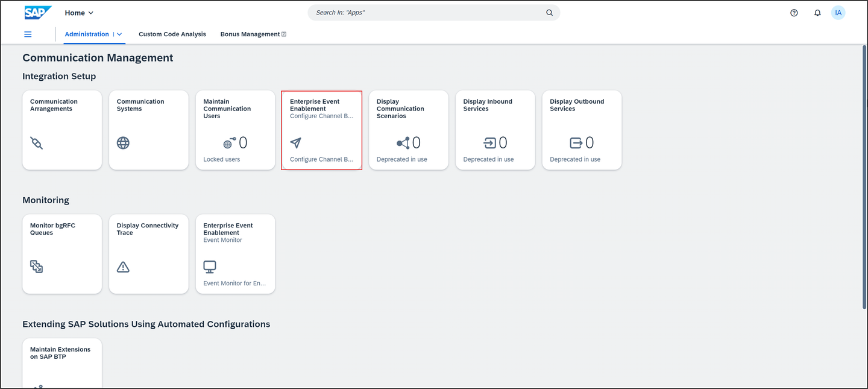868x389 pixels.
Task: Click Outbound Services "Deprecated in use" text
Action: [x=575, y=159]
